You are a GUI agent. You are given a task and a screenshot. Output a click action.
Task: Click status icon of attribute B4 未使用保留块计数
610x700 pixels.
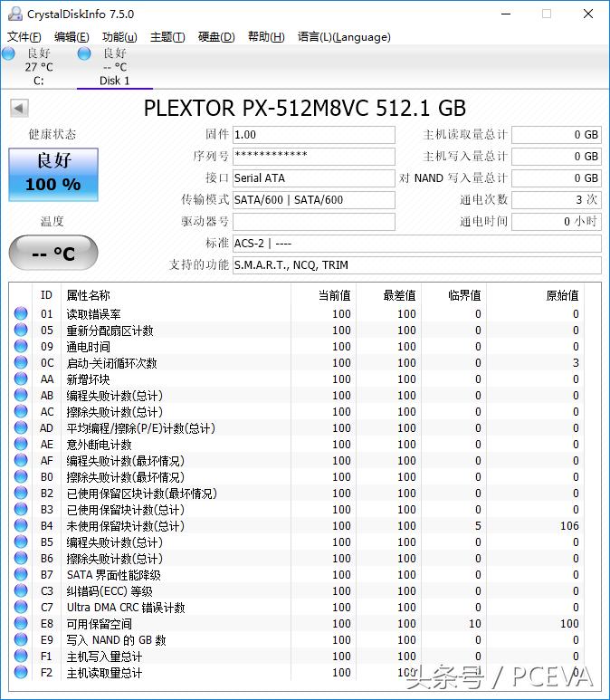click(21, 525)
